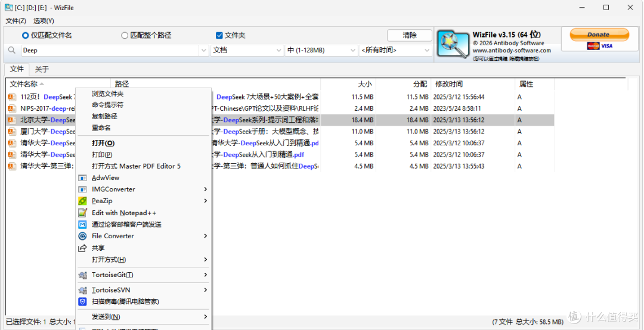The image size is (644, 330).
Task: Expand the PeaZip submenu
Action: (x=205, y=201)
